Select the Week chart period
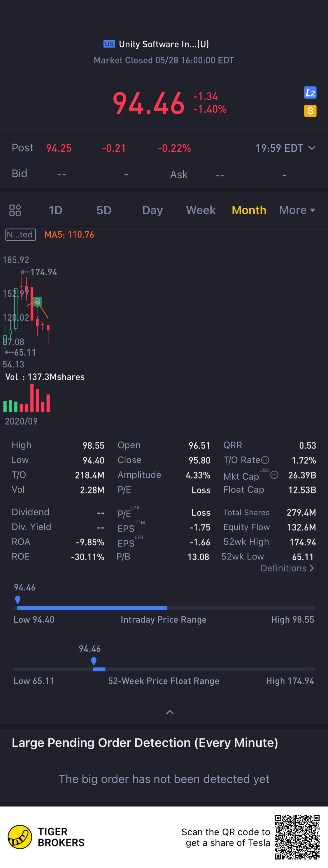Screen dimensions: 328x868 pyautogui.click(x=201, y=210)
